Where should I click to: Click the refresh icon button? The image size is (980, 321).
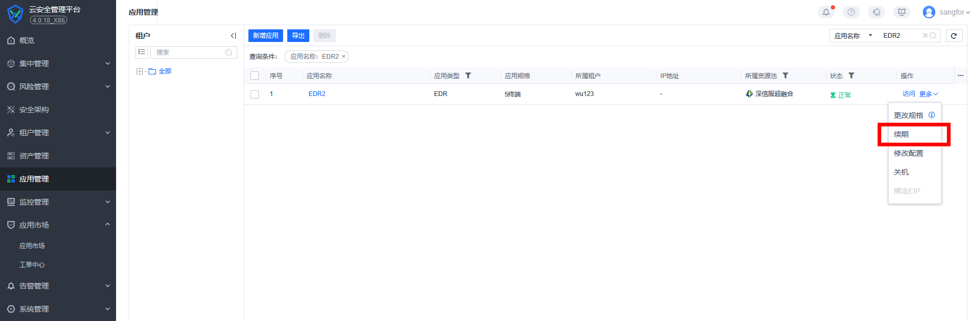click(x=954, y=36)
